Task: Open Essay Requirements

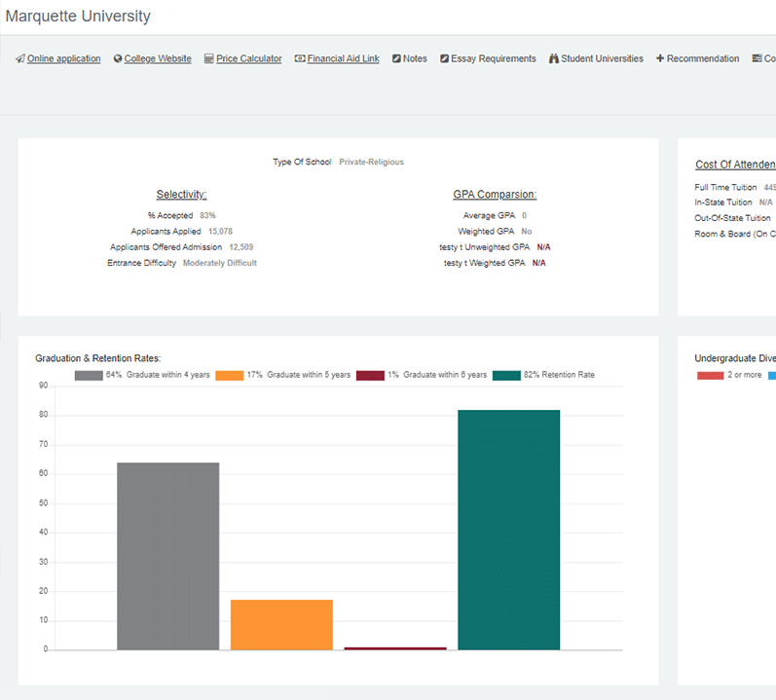Action: point(494,58)
